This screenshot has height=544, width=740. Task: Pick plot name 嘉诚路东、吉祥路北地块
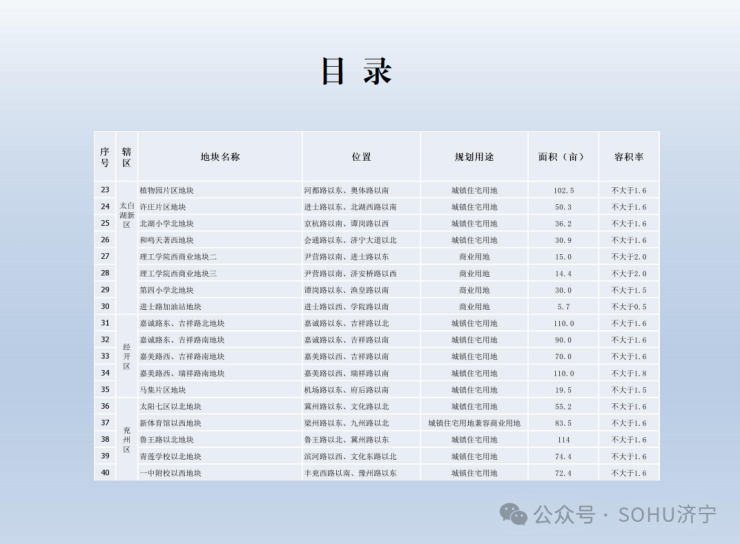point(182,323)
